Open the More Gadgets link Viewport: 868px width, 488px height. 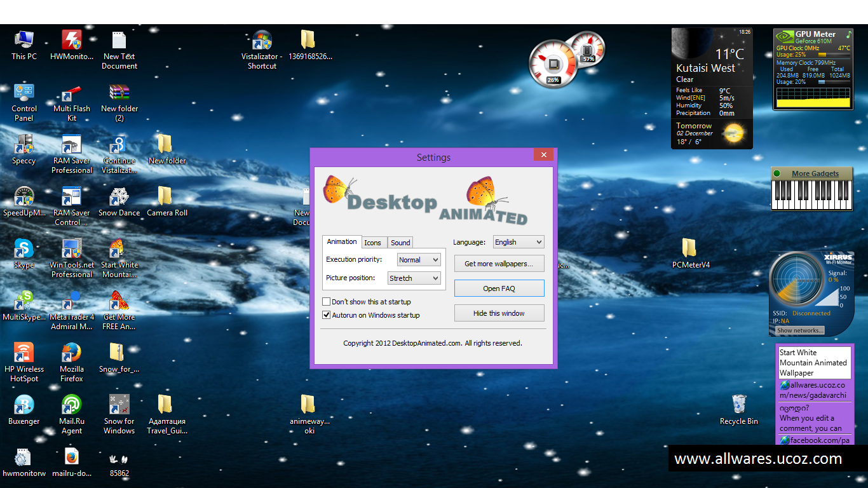(x=815, y=173)
